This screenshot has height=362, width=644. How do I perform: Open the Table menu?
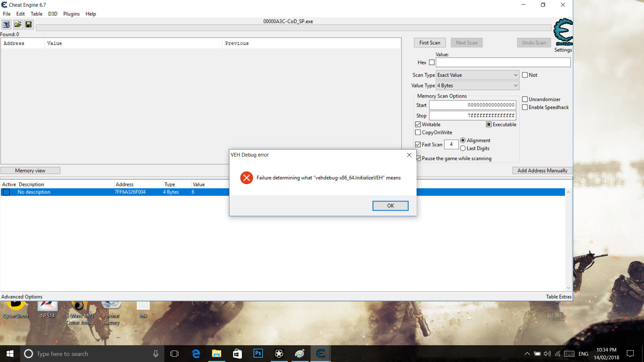(36, 14)
